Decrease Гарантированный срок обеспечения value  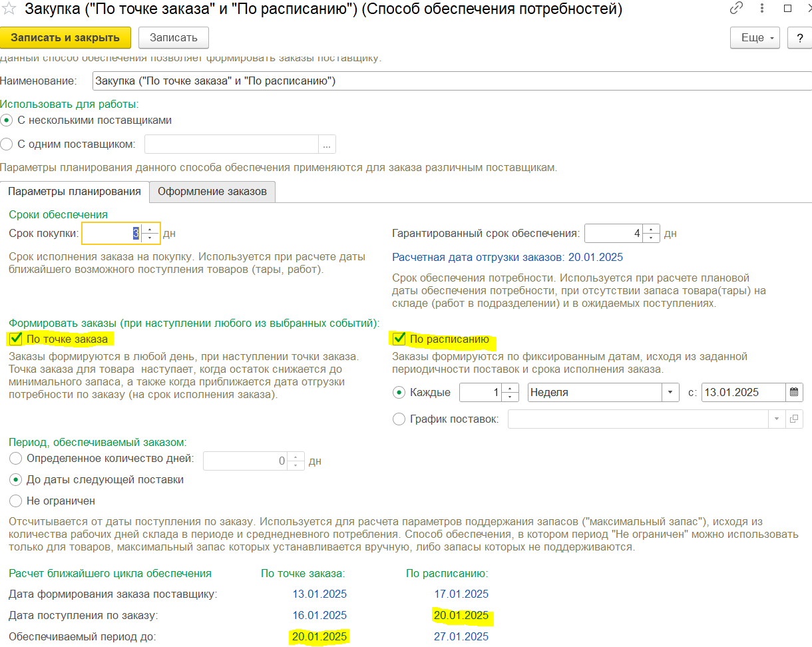[650, 238]
